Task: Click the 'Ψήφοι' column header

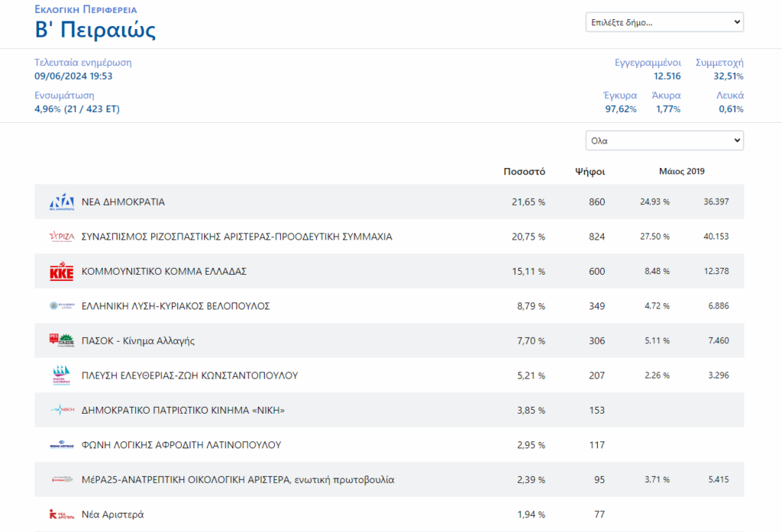Action: pyautogui.click(x=590, y=172)
